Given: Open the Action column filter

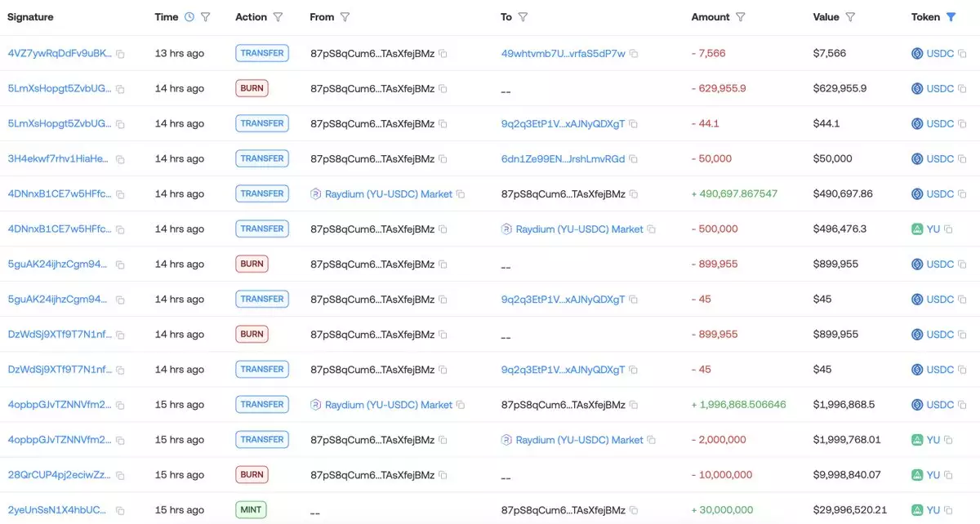Looking at the screenshot, I should (278, 17).
